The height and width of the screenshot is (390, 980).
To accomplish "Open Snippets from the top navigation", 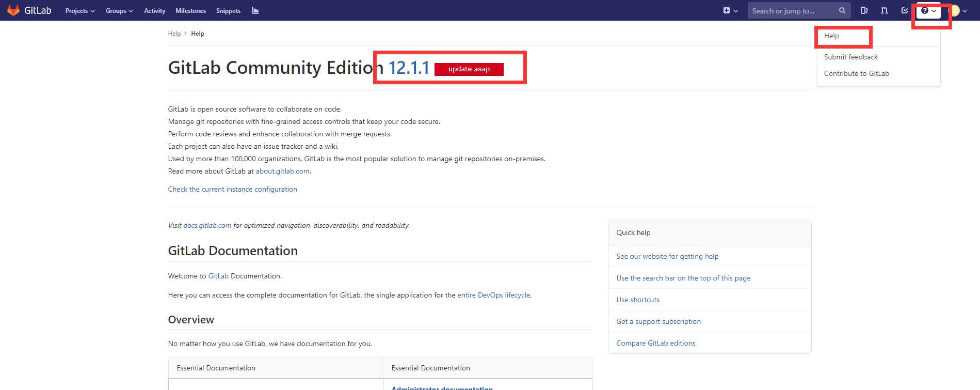I will coord(228,11).
